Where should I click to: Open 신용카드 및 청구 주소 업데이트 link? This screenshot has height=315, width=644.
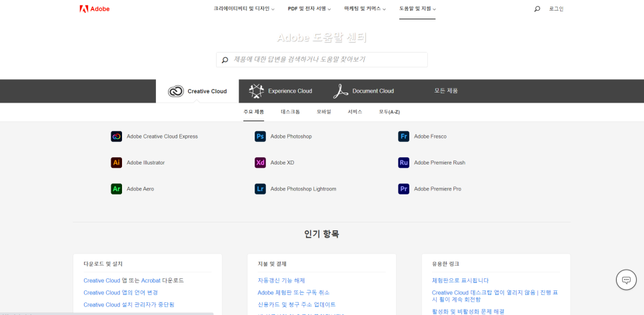click(297, 305)
